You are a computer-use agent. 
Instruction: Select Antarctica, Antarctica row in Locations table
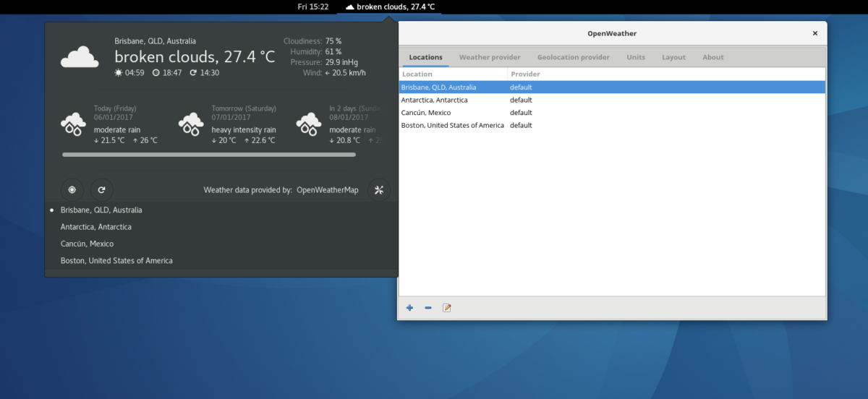[612, 100]
